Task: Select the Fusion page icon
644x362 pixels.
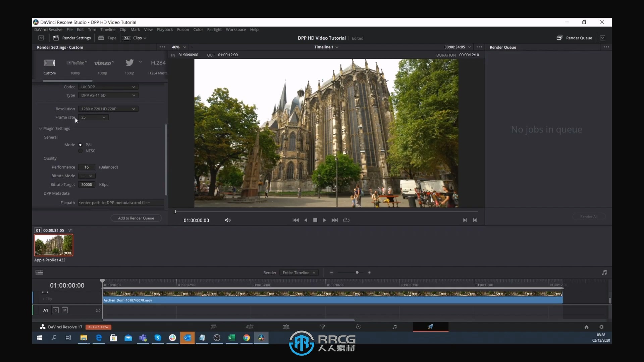Action: tap(322, 327)
